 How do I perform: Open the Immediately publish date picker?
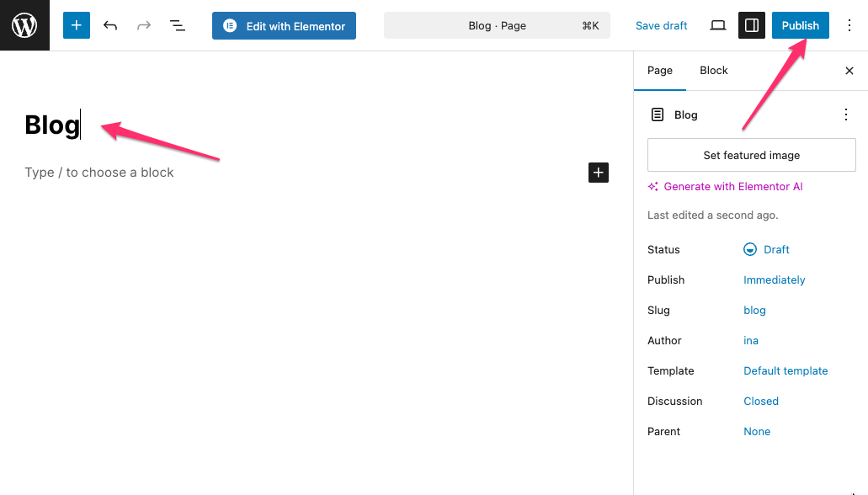coord(774,279)
